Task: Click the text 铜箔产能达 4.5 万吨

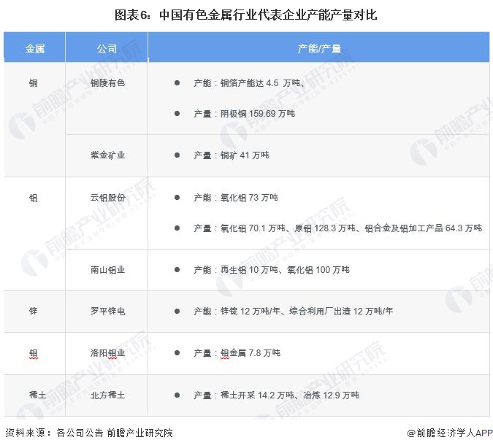Action: point(260,83)
